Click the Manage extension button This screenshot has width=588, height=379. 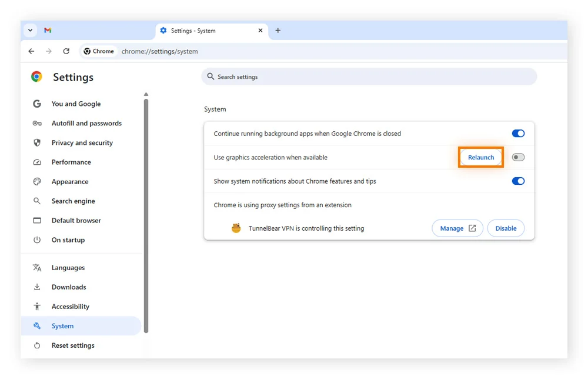click(x=457, y=228)
